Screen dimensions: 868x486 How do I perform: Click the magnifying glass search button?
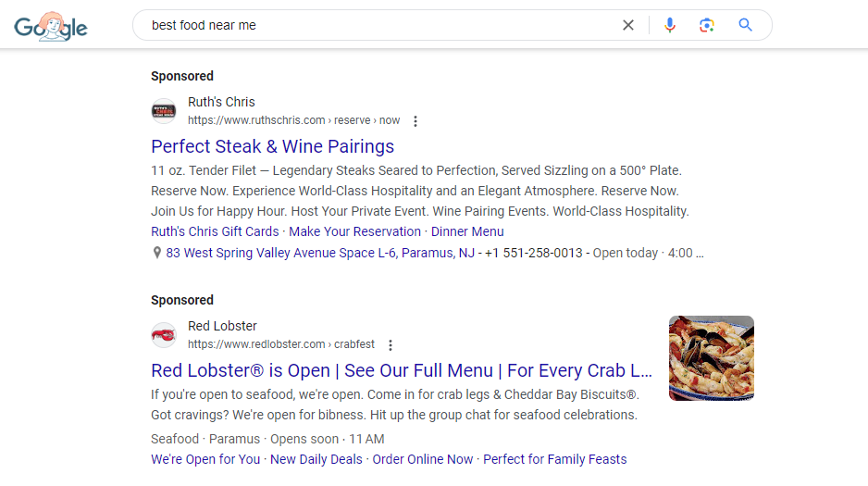pos(745,25)
